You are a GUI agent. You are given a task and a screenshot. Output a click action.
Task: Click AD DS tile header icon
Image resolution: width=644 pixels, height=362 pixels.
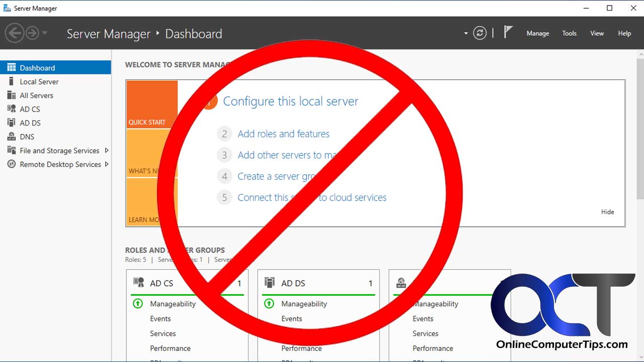pos(270,283)
